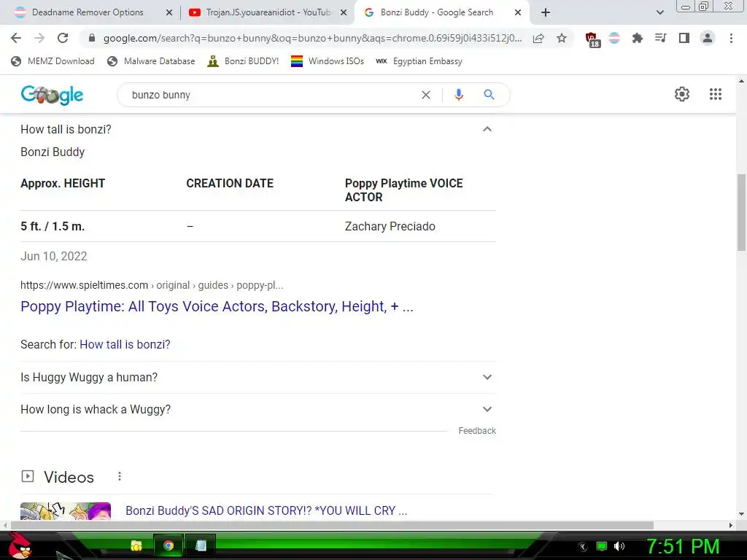Click the address bar URL
Image resolution: width=747 pixels, height=560 pixels.
[312, 38]
